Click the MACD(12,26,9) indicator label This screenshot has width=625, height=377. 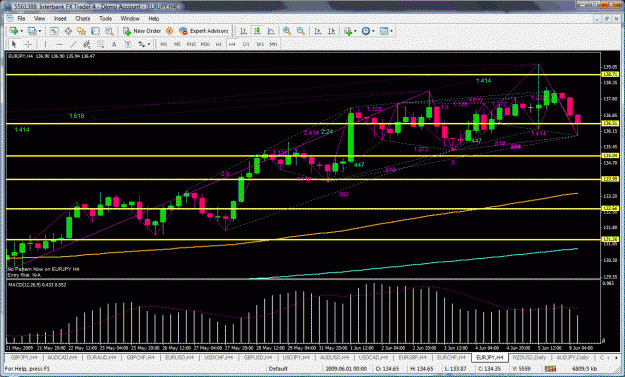(37, 285)
